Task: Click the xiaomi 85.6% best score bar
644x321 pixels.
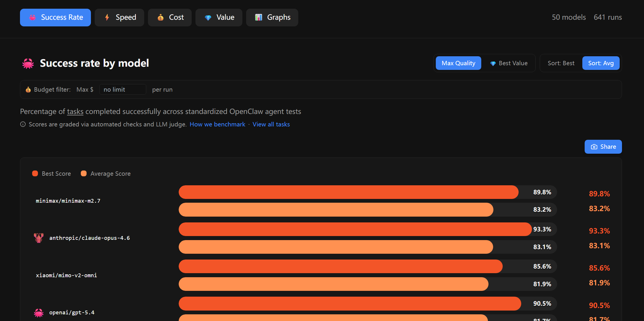Action: click(x=341, y=266)
